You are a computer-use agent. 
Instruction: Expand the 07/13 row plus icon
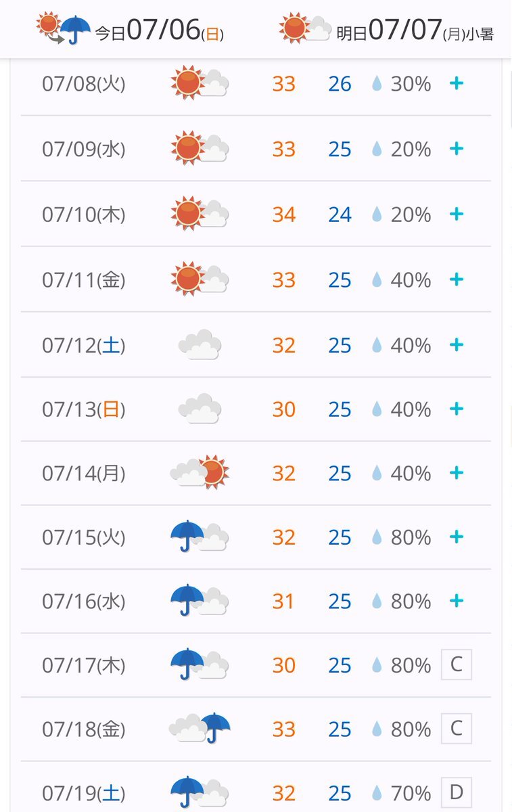457,409
